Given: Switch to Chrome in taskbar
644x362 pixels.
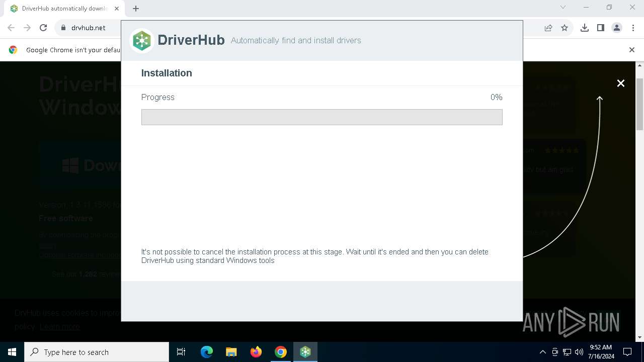Looking at the screenshot, I should [281, 352].
